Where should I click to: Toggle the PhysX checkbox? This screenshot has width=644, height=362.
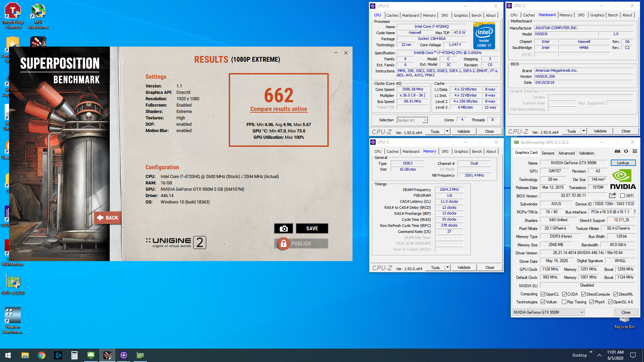coord(591,302)
